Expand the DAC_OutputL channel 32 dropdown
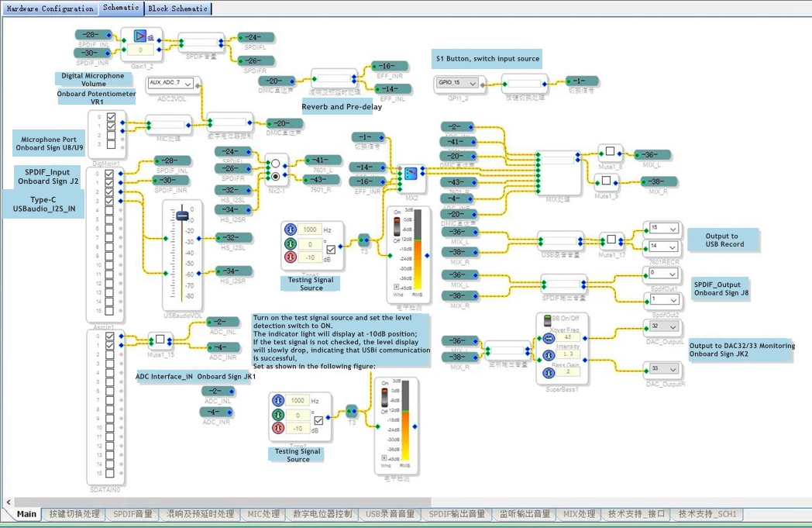Viewport: 812px width, 528px height. point(672,326)
